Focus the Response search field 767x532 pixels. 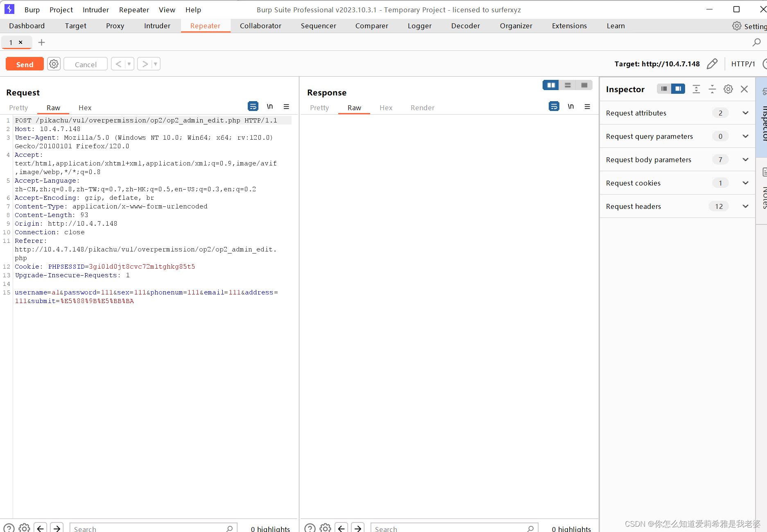point(455,528)
